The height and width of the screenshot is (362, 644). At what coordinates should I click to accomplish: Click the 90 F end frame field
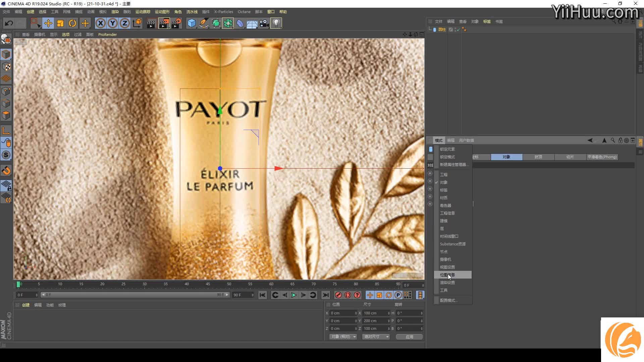tap(243, 295)
